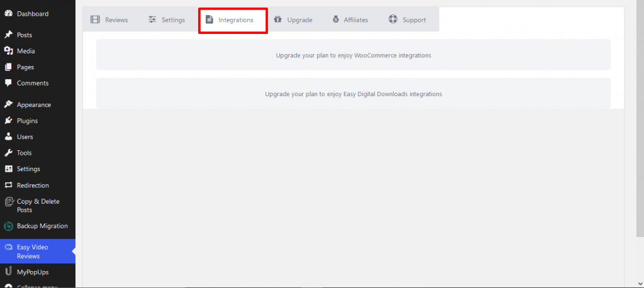Select the Integrations tab label

pyautogui.click(x=236, y=19)
